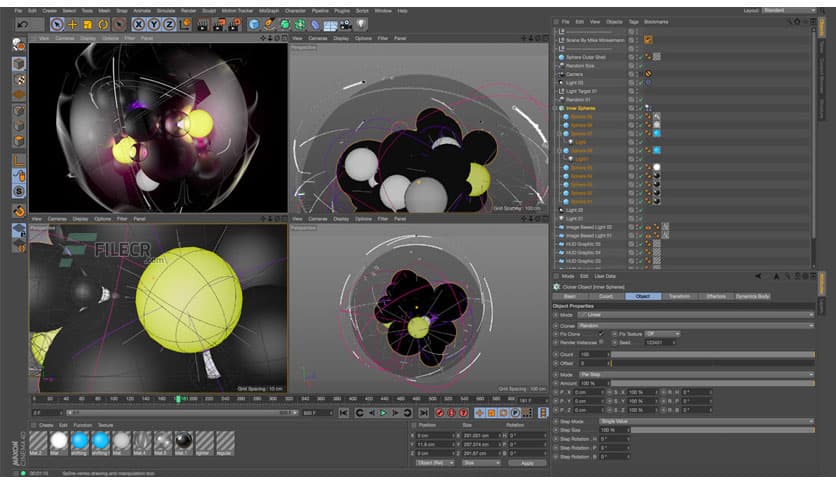
Task: Select the Object tab in Attributes
Action: [x=642, y=296]
